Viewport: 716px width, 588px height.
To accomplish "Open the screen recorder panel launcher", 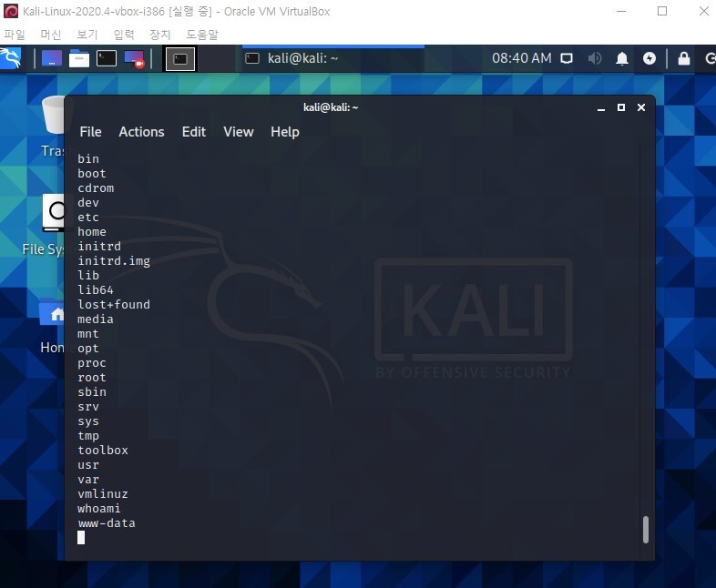I will [134, 59].
